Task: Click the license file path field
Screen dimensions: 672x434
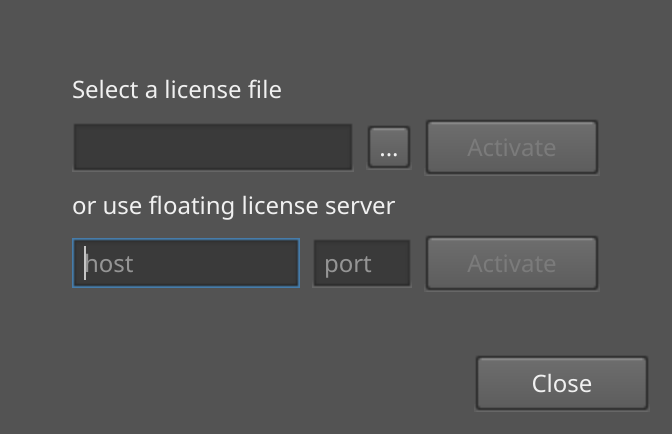Action: (212, 147)
